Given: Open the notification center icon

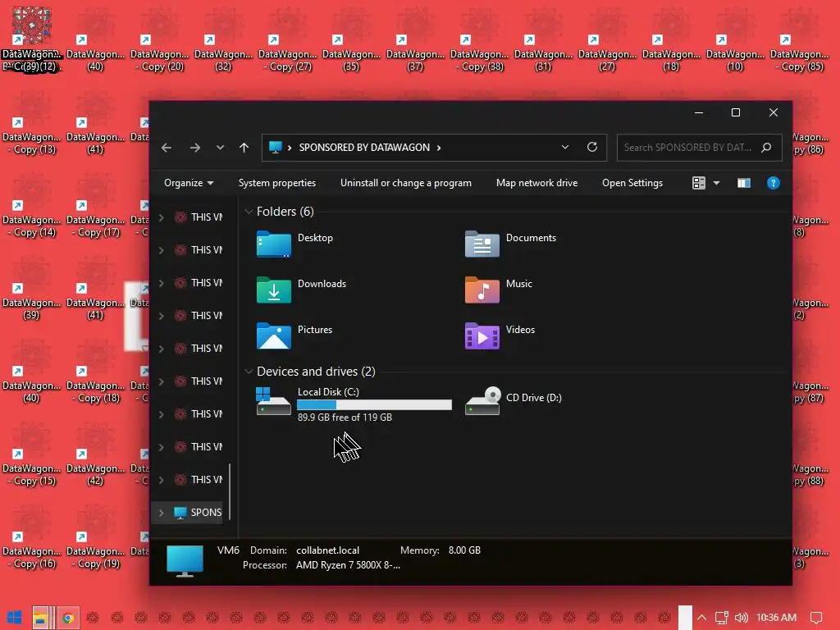Looking at the screenshot, I should (x=816, y=618).
